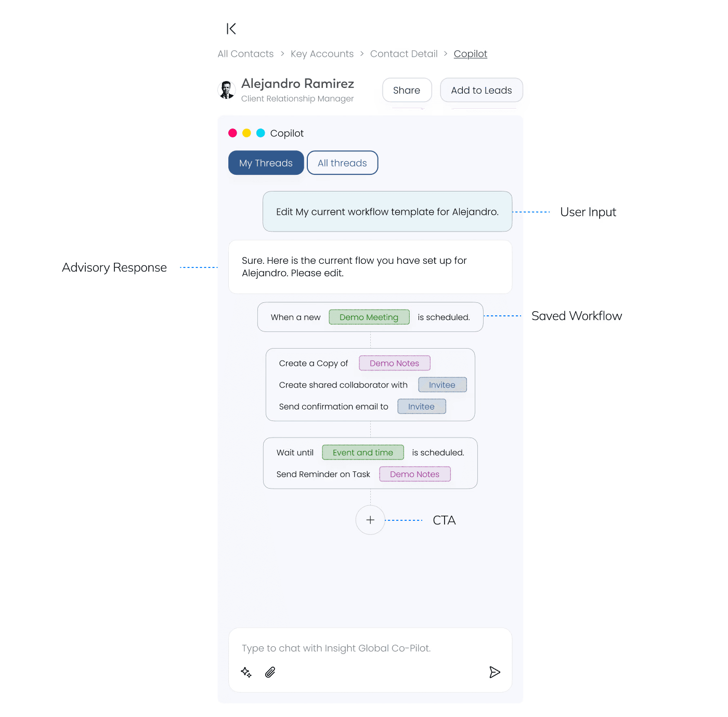Select Invitee tag for shared collaborator
The image size is (728, 717).
(x=442, y=385)
